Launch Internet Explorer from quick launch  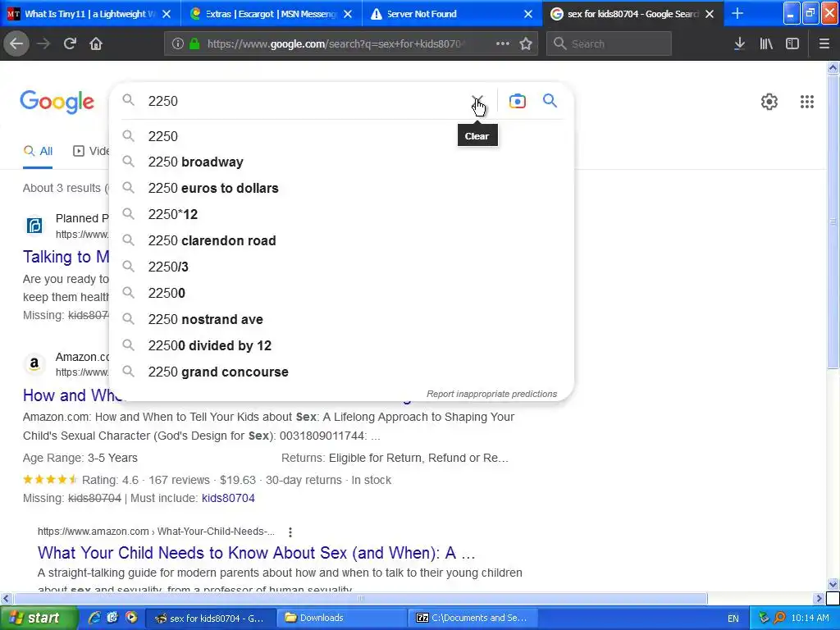coord(95,618)
